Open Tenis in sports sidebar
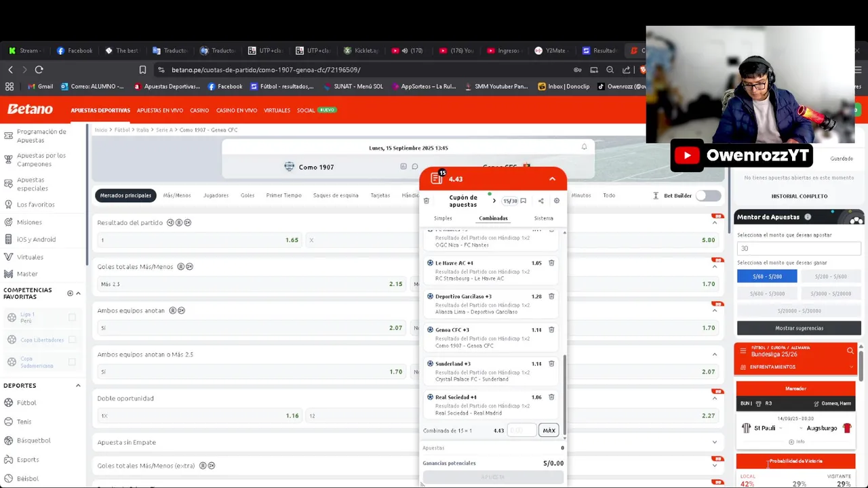The height and width of the screenshot is (488, 868). tap(24, 422)
